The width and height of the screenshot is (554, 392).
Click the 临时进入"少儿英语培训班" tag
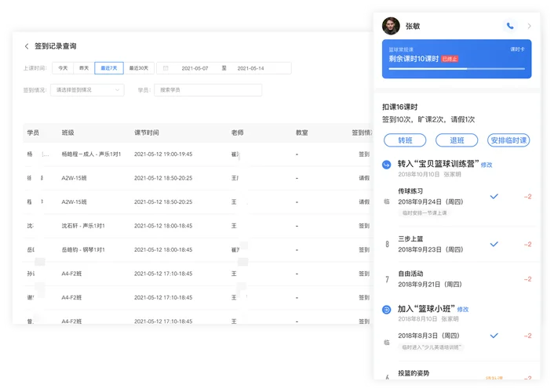point(432,347)
